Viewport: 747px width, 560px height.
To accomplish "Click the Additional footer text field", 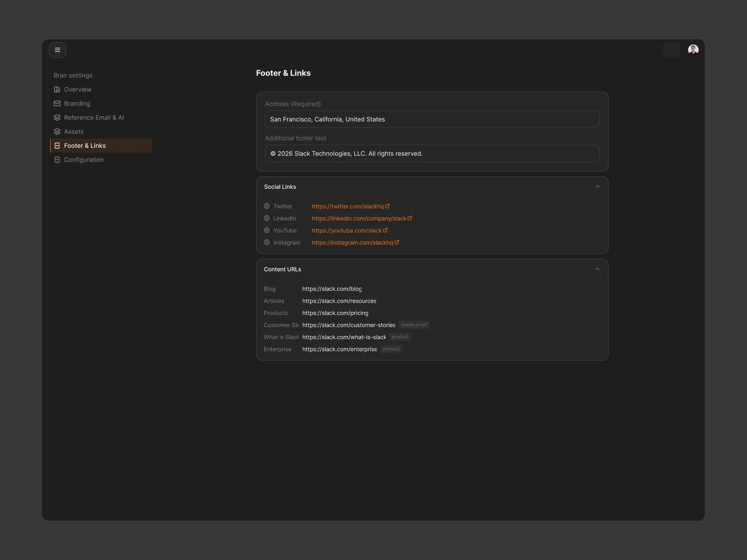I will tap(432, 154).
